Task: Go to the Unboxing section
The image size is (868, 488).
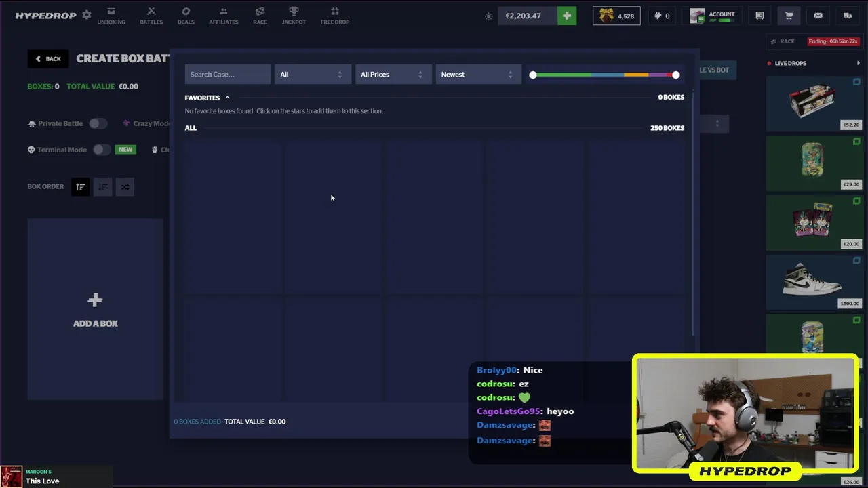Action: (111, 16)
